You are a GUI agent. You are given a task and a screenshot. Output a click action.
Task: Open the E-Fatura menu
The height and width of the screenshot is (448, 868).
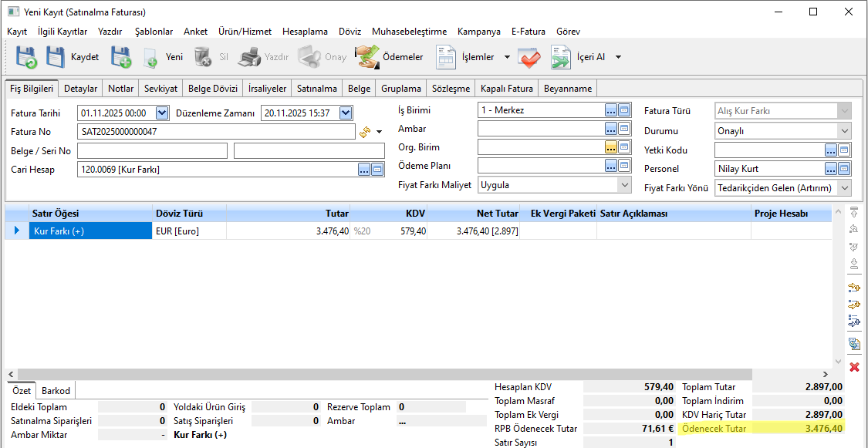(528, 32)
